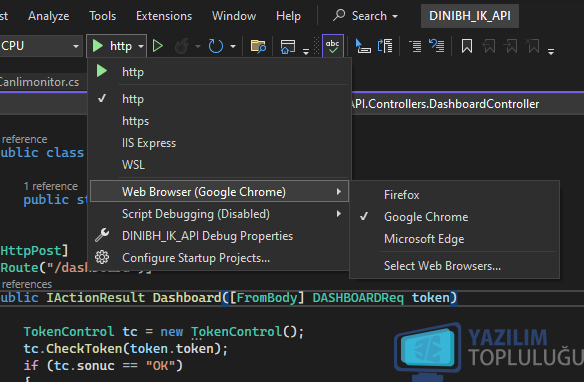Toggle the abc spell checker icon
This screenshot has width=584, height=382.
(x=333, y=46)
